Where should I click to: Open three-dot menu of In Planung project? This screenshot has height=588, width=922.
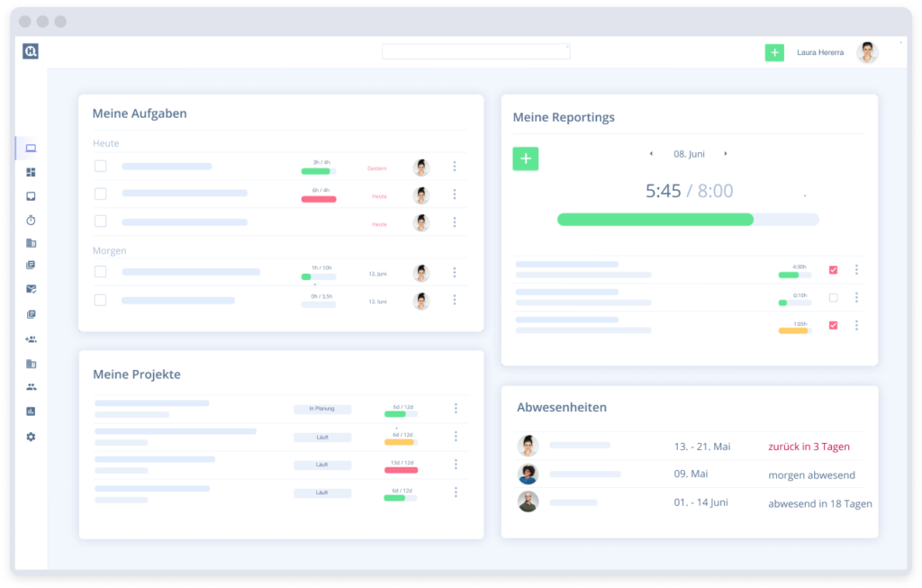[456, 408]
